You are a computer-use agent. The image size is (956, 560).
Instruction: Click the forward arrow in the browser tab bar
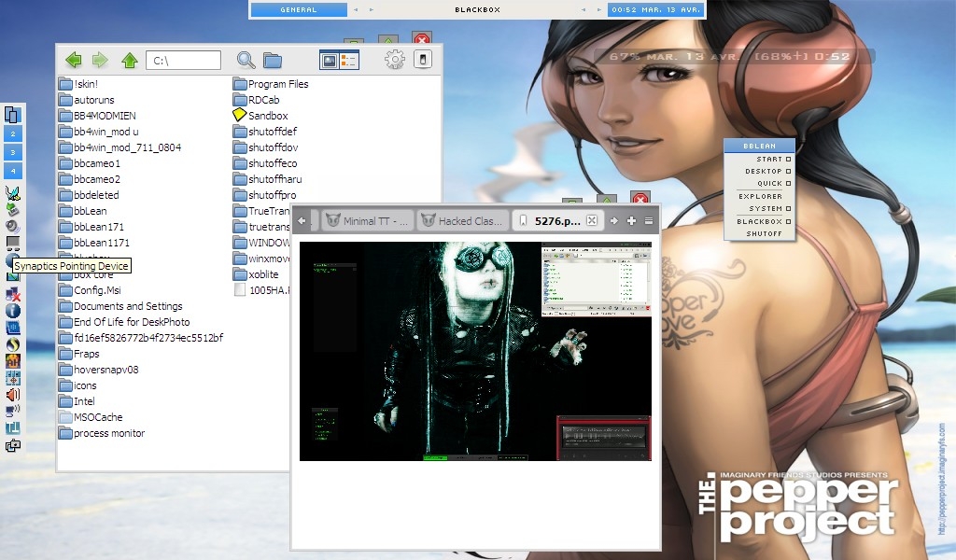[x=614, y=220]
